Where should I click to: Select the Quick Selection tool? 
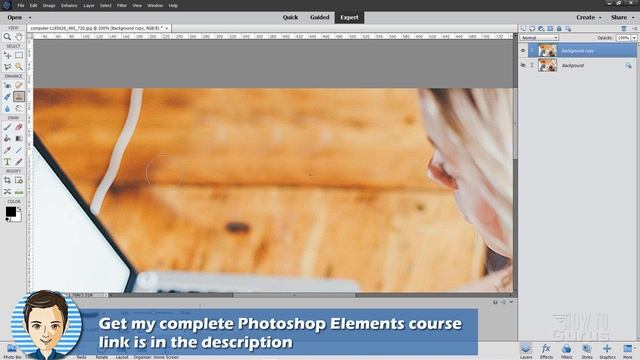pos(19,67)
